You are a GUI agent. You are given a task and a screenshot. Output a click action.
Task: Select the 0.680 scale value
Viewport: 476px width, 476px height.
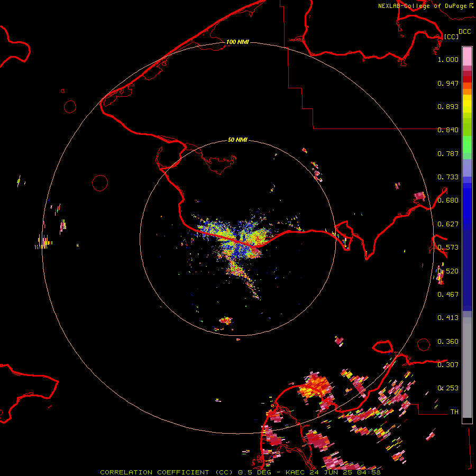click(x=448, y=200)
